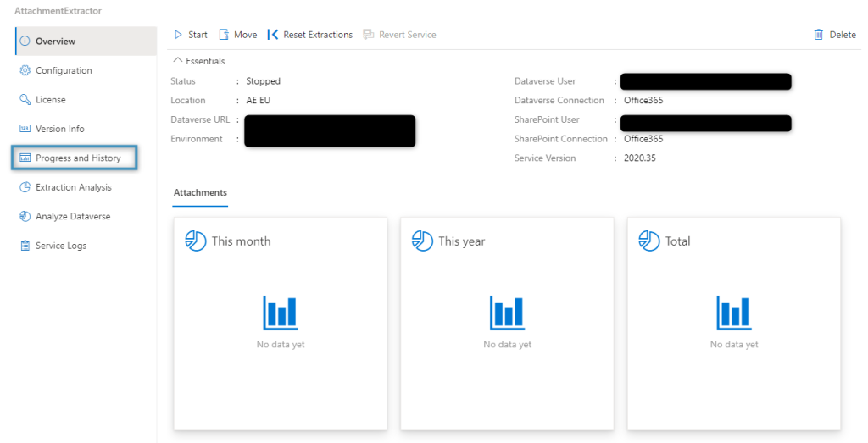Click the Location label
This screenshot has width=868, height=443.
[x=187, y=100]
